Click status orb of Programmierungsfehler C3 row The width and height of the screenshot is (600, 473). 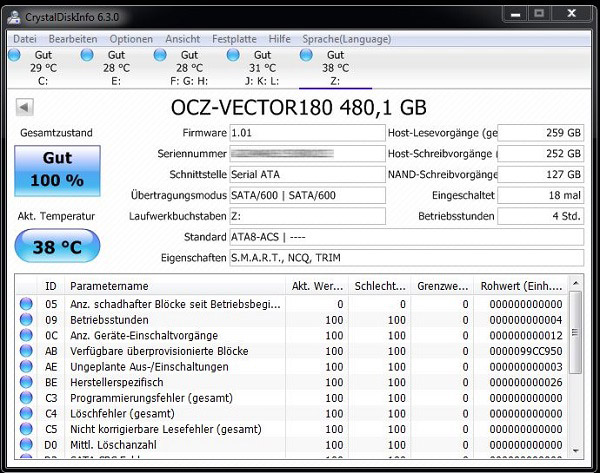coord(26,398)
